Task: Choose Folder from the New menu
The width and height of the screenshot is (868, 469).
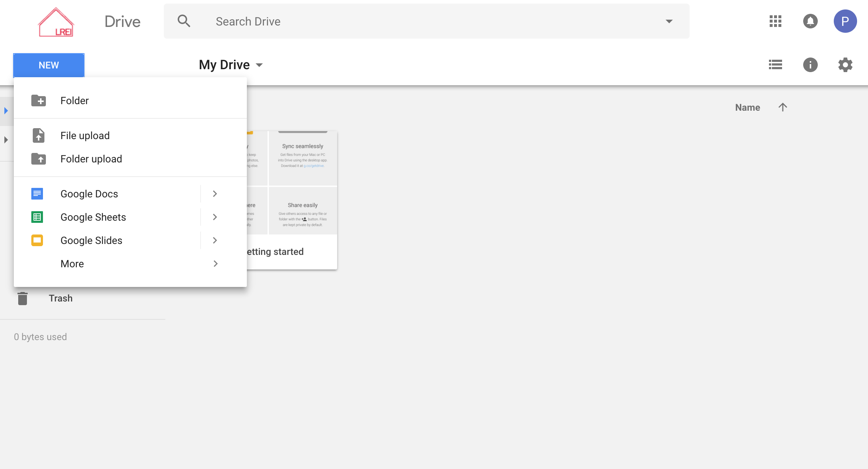Action: [x=75, y=100]
